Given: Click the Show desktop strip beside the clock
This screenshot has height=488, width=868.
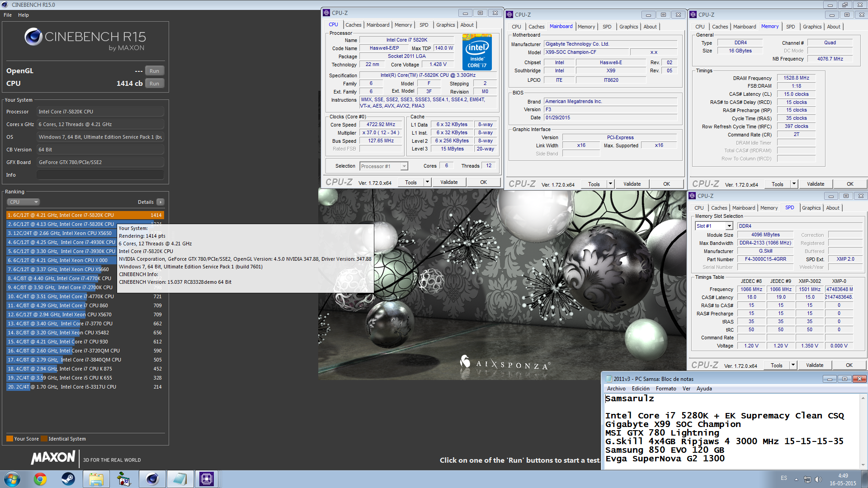Looking at the screenshot, I should [865, 479].
